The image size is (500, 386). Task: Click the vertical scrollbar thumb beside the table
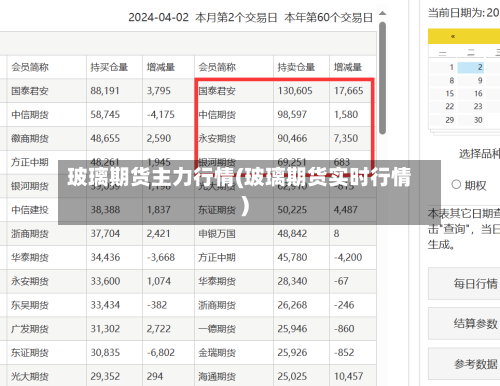click(382, 78)
